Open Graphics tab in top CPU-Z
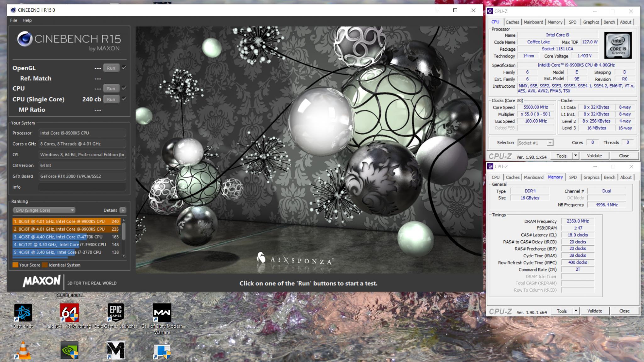644x362 pixels. pyautogui.click(x=591, y=22)
